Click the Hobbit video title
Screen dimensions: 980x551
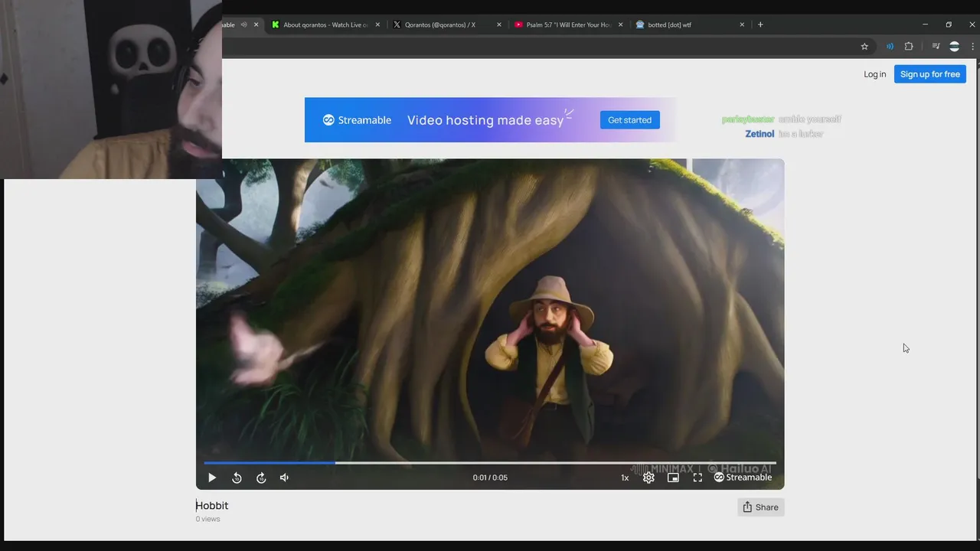(212, 506)
